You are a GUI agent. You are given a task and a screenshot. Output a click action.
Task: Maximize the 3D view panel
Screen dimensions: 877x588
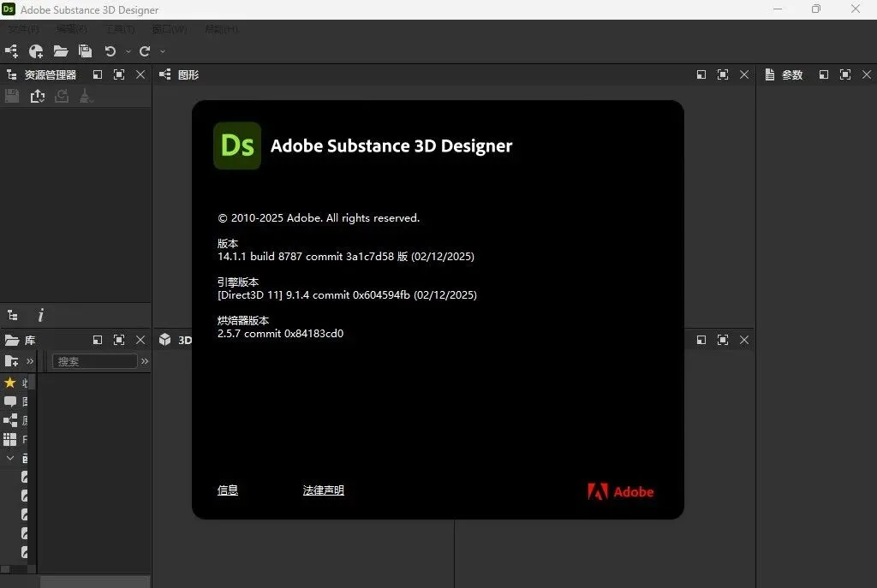723,340
